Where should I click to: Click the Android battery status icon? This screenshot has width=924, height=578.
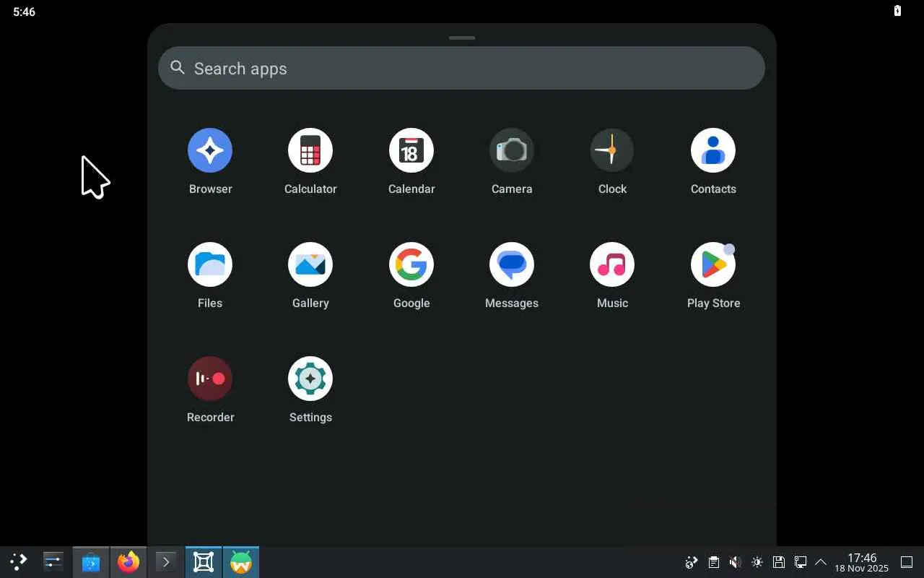[897, 11]
